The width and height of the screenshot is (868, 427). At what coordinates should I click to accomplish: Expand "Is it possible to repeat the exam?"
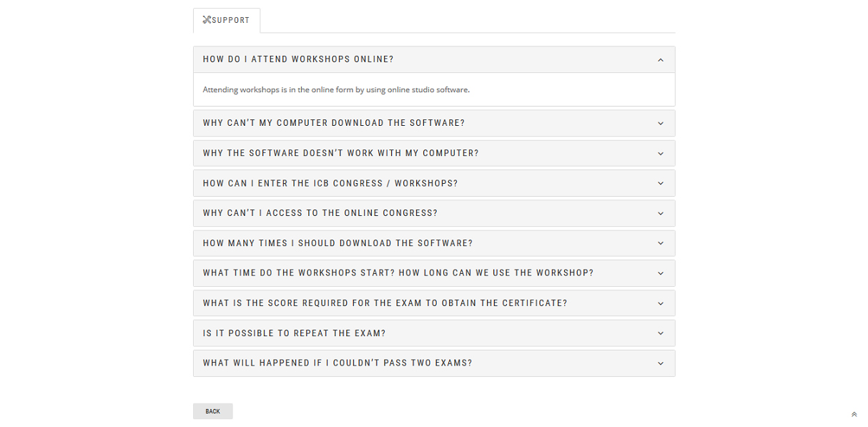click(434, 333)
